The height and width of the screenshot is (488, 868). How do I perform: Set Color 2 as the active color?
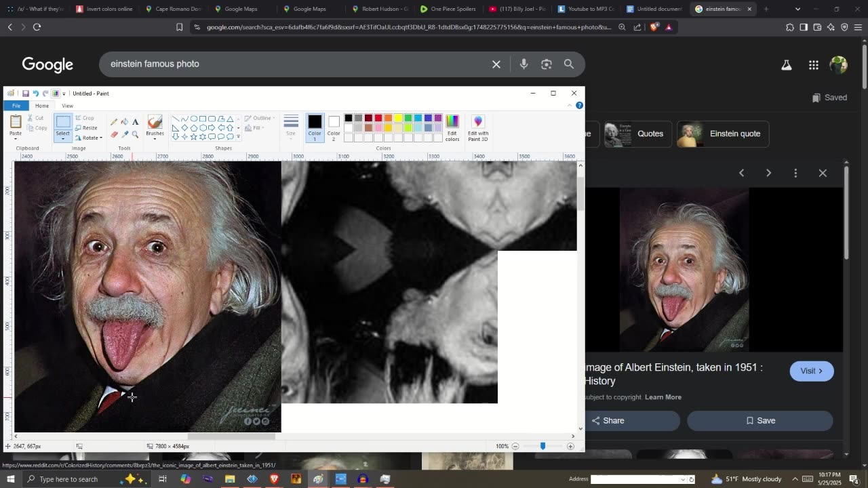(334, 127)
